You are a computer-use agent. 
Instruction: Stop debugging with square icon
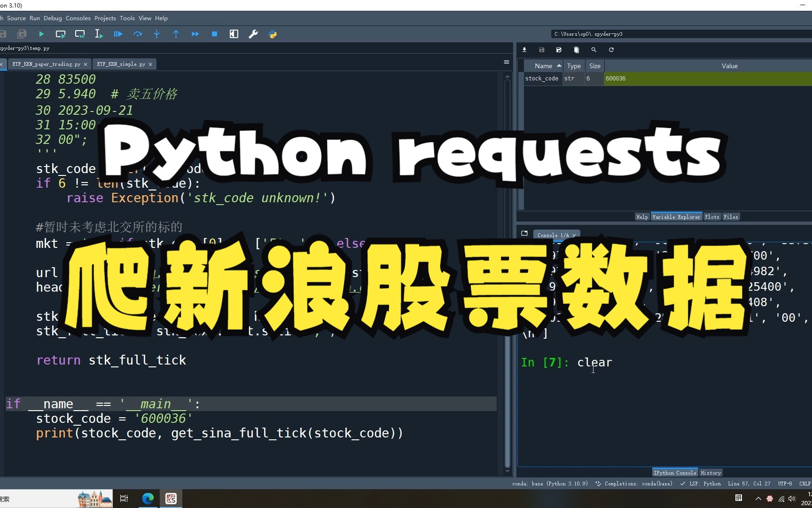click(x=214, y=34)
